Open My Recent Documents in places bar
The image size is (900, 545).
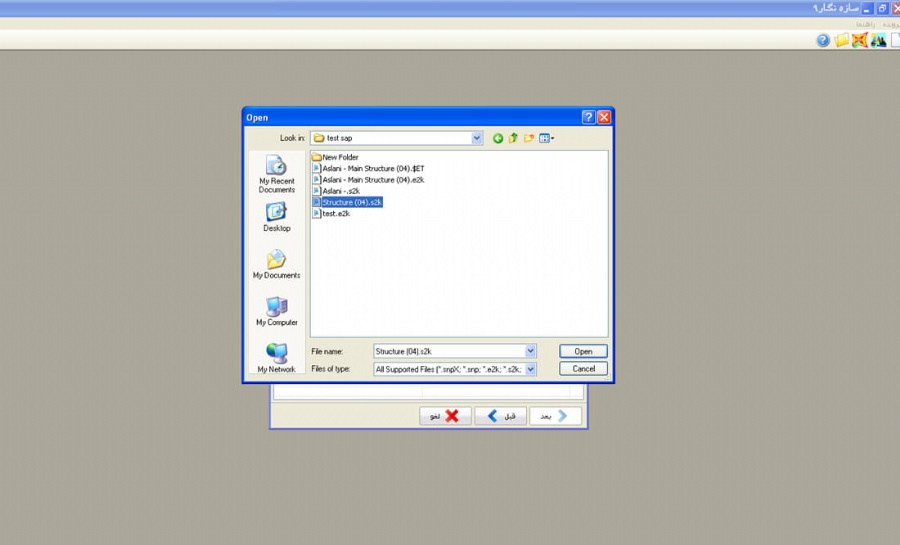tap(276, 173)
